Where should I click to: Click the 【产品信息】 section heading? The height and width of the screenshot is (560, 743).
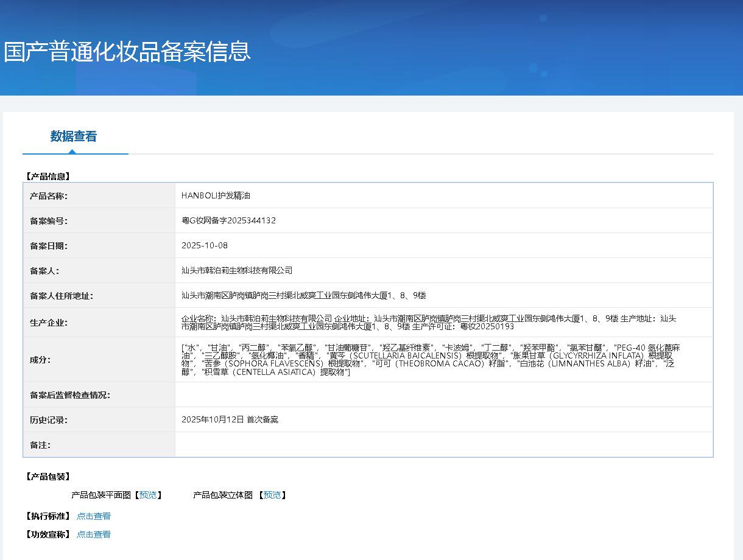tap(48, 177)
